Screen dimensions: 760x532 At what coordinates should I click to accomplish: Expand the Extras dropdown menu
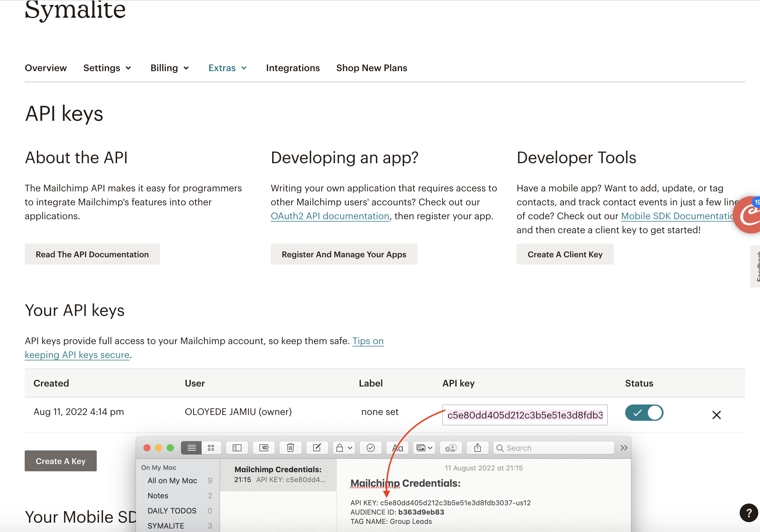227,68
